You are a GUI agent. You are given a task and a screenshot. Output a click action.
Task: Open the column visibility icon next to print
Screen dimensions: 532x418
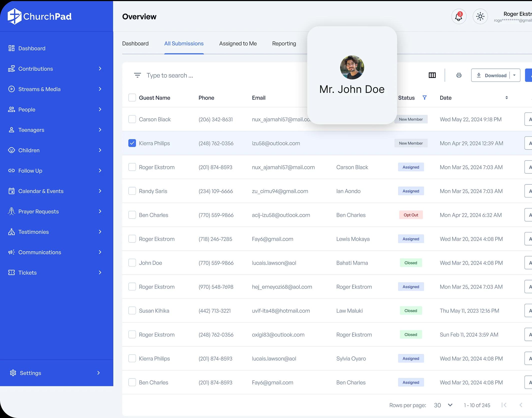tap(432, 75)
